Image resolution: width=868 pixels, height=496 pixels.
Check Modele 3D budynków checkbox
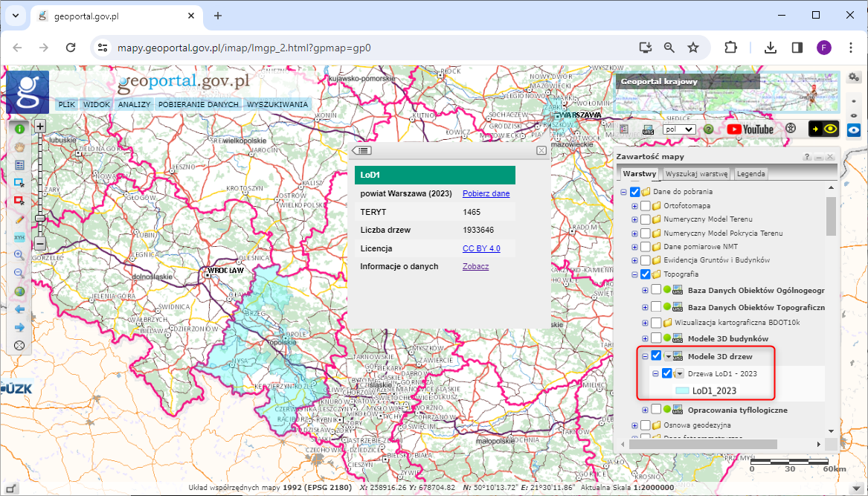tap(656, 338)
